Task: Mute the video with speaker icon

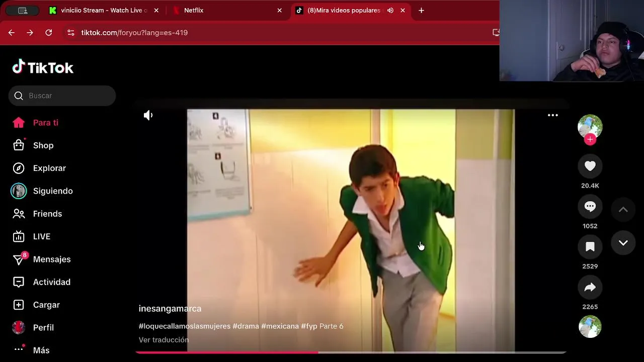Action: pyautogui.click(x=148, y=115)
